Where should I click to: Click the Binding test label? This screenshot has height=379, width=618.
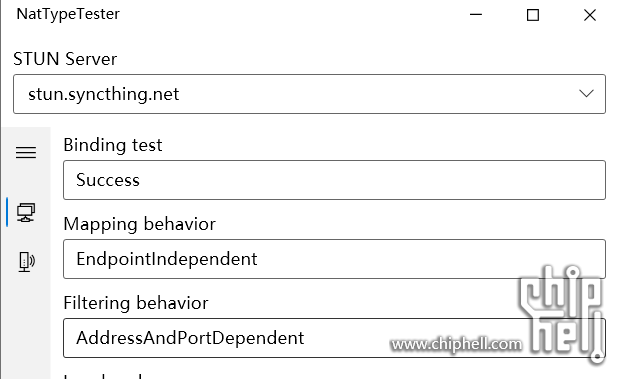point(113,145)
